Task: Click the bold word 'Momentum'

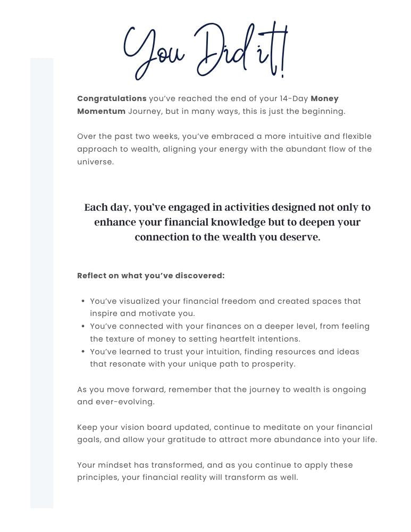Action: coord(101,111)
